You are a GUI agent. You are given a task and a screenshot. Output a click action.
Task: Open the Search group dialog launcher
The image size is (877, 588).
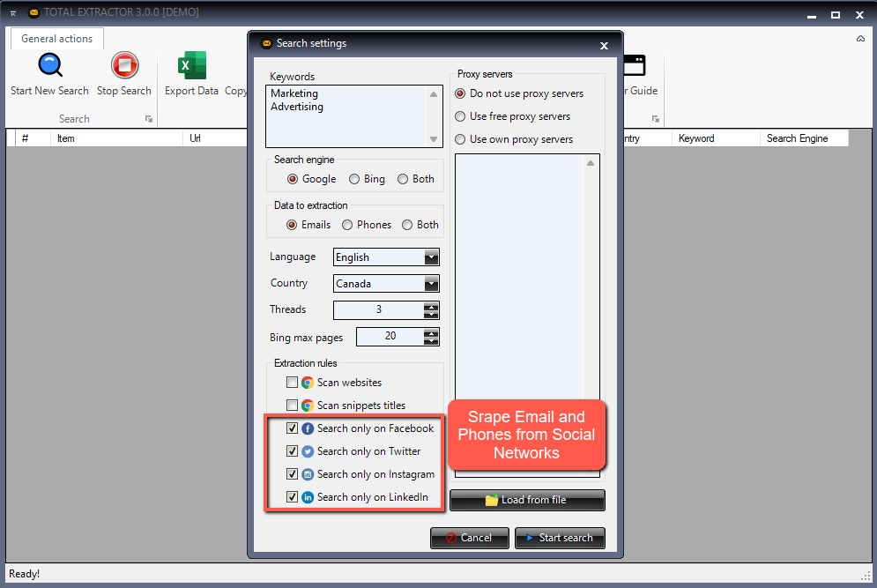pos(149,119)
